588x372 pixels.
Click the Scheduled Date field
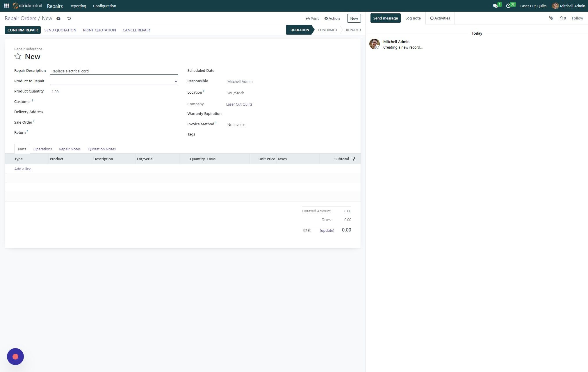[288, 71]
